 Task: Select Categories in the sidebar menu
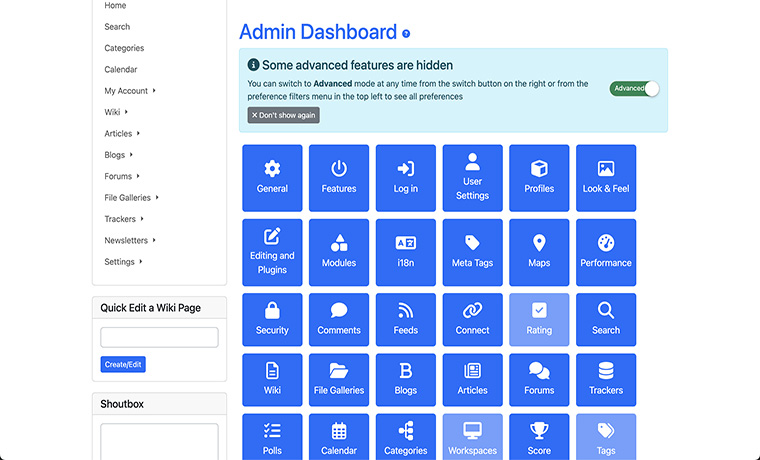[x=124, y=48]
